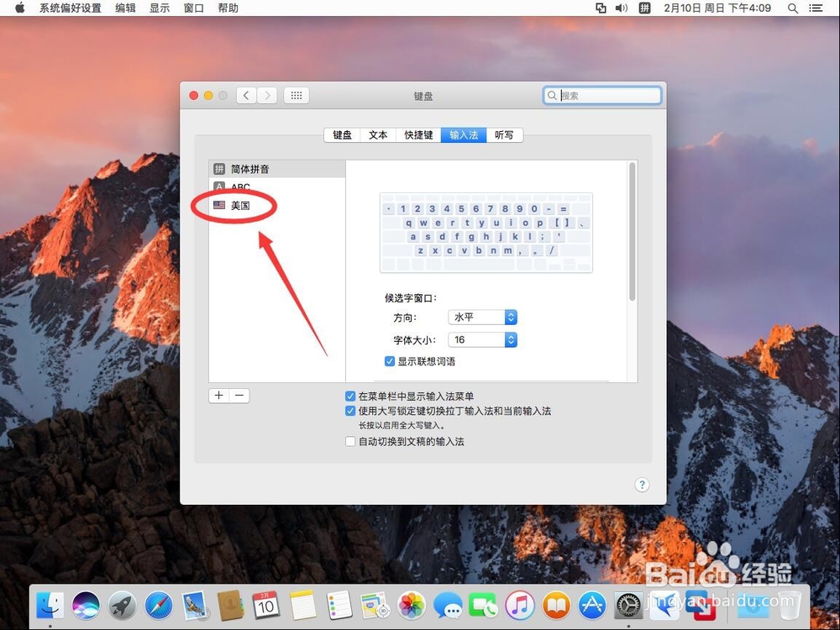This screenshot has height=630, width=840.
Task: Click the 拼 input method icon in menu bar
Action: click(643, 8)
